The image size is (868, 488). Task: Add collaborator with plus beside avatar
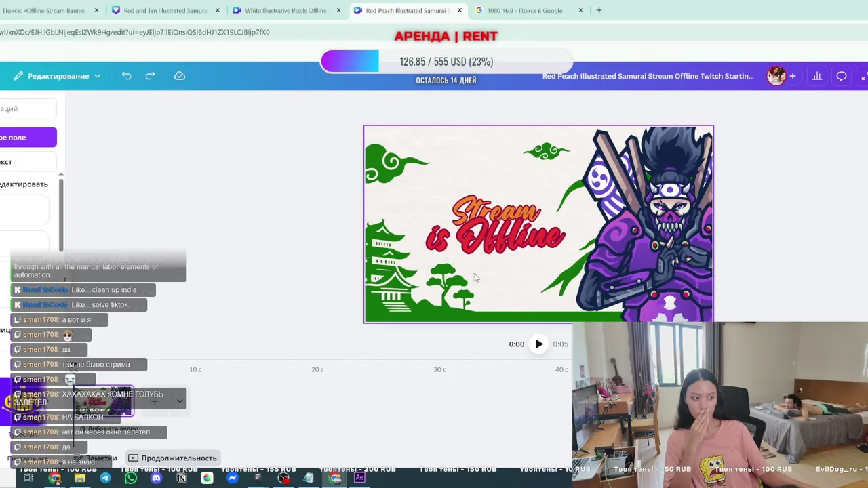coord(792,76)
